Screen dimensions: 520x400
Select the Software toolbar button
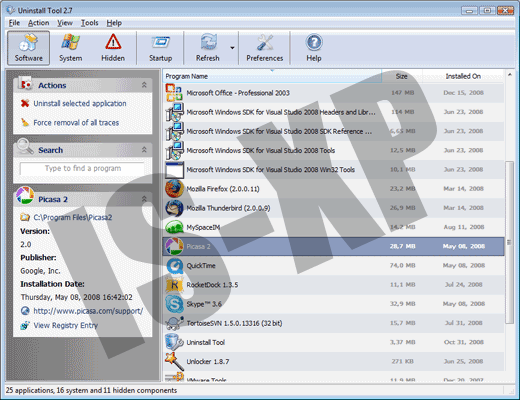tap(29, 48)
